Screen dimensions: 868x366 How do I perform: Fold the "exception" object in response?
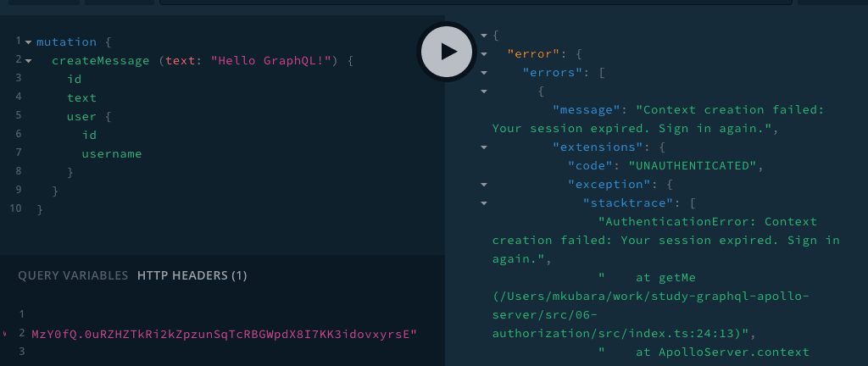point(483,184)
